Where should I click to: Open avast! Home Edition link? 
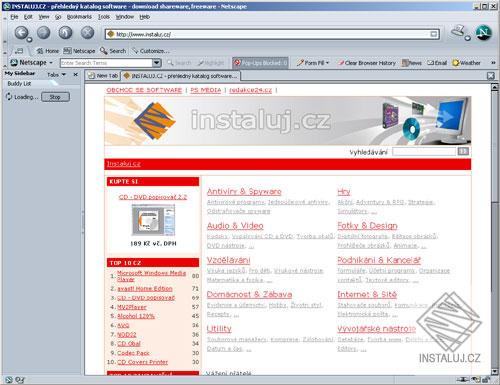pos(145,288)
